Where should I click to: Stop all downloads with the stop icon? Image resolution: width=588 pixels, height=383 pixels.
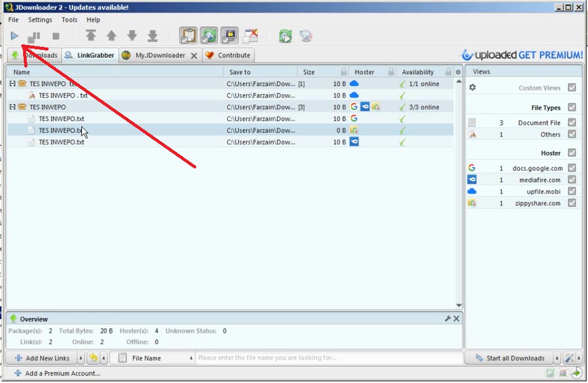coord(56,36)
